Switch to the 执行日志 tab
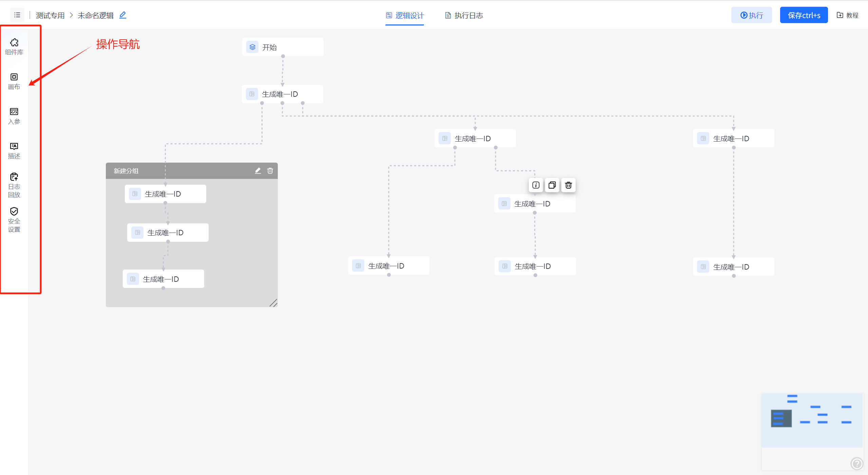 point(464,15)
